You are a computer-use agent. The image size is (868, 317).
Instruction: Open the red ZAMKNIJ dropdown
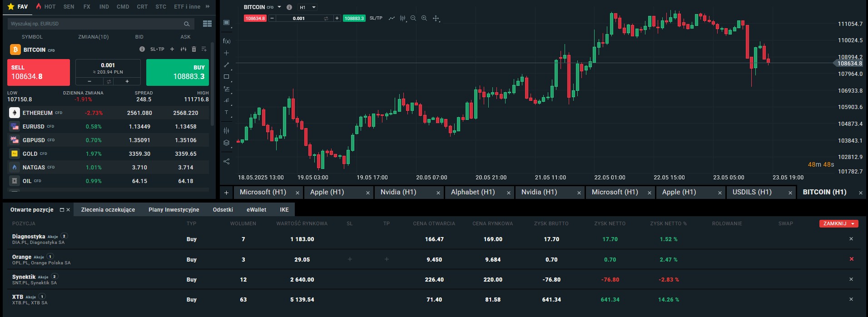[838, 223]
